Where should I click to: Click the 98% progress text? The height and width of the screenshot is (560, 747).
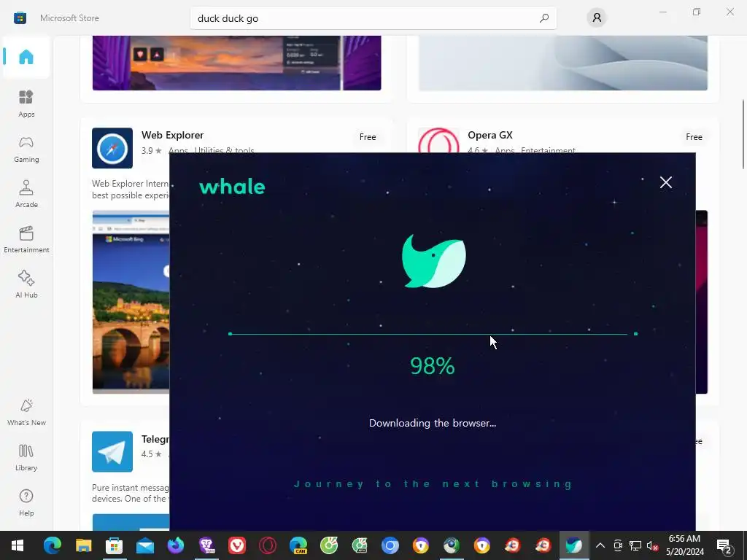click(x=433, y=366)
